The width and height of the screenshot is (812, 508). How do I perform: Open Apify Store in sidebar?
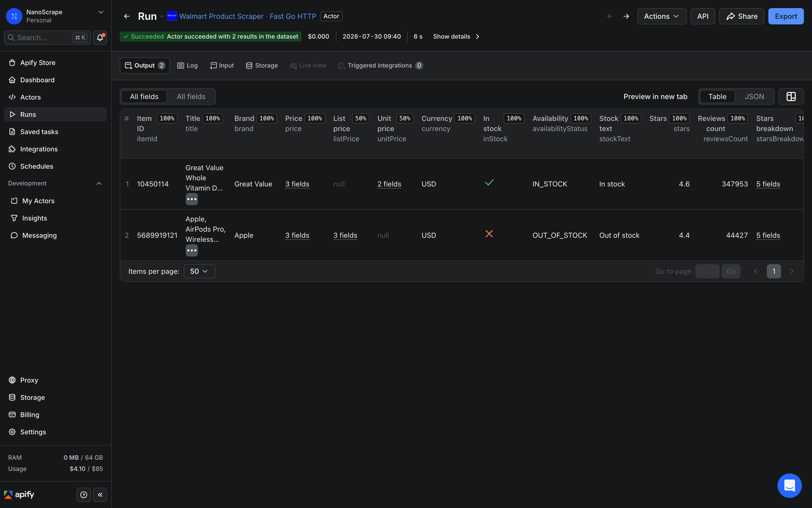55,62
